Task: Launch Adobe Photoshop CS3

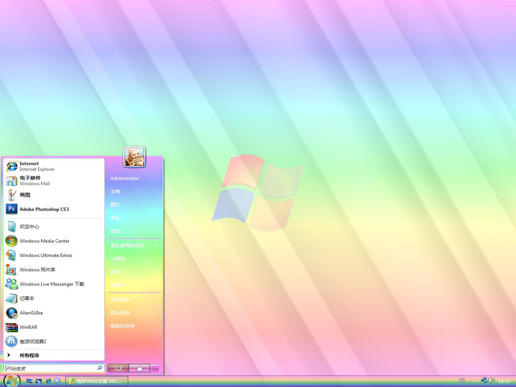Action: click(x=54, y=209)
